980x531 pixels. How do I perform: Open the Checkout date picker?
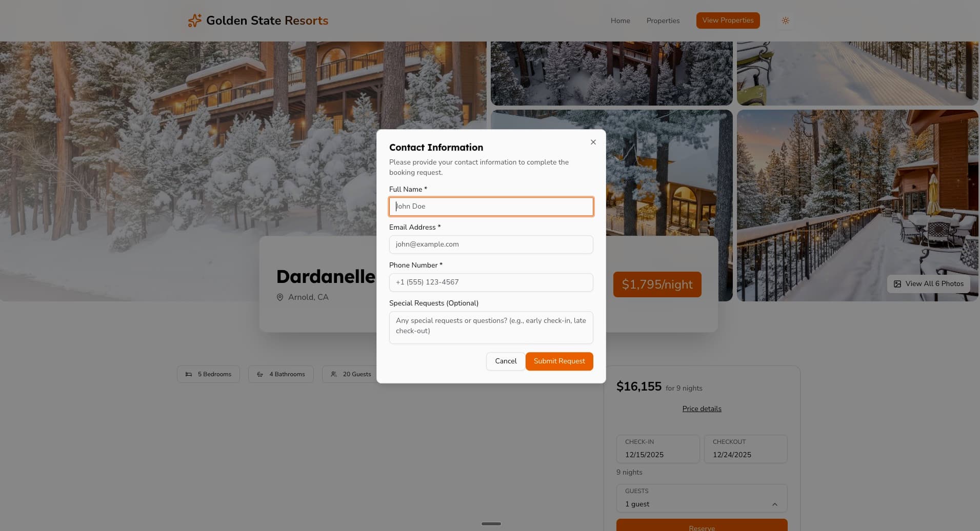(x=745, y=449)
